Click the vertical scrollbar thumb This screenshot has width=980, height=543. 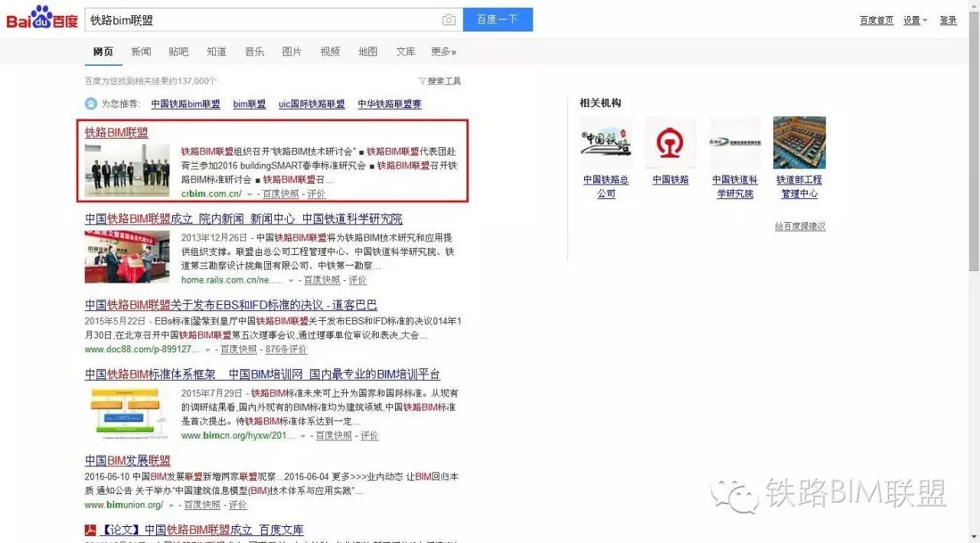(974, 142)
